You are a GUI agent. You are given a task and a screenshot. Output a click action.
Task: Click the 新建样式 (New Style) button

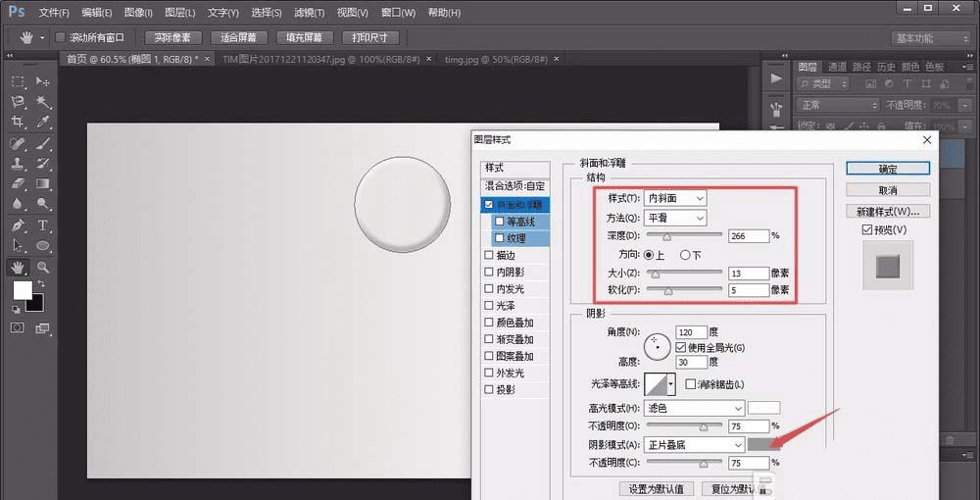pyautogui.click(x=888, y=211)
